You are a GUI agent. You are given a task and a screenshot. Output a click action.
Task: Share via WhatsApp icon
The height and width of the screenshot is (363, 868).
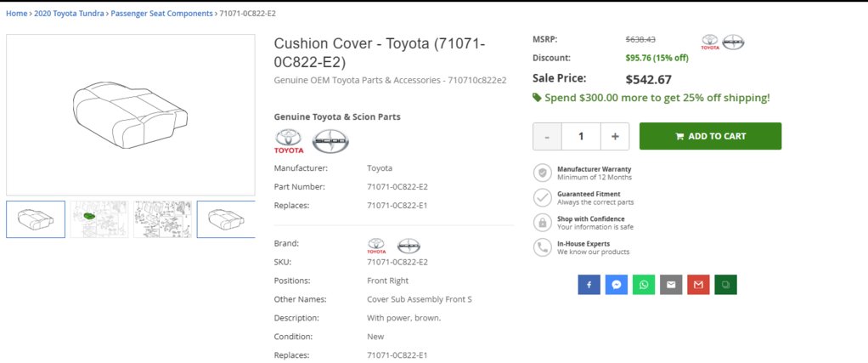(x=644, y=285)
